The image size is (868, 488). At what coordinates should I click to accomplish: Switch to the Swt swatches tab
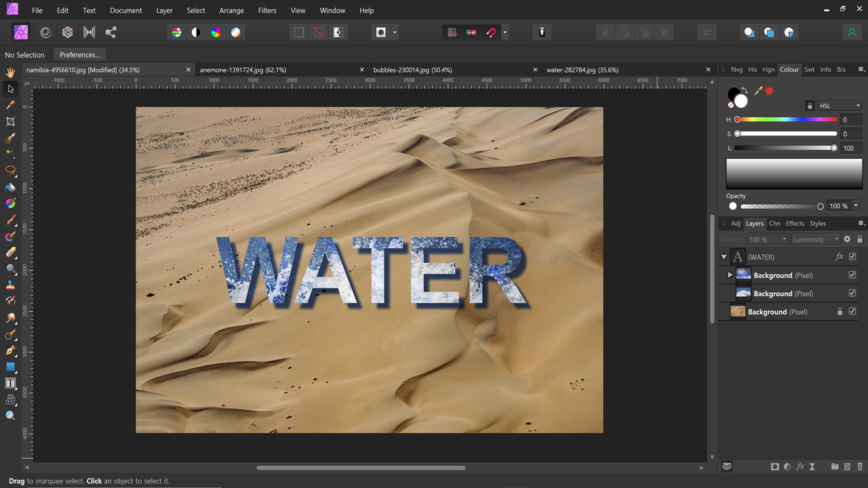[x=810, y=69]
